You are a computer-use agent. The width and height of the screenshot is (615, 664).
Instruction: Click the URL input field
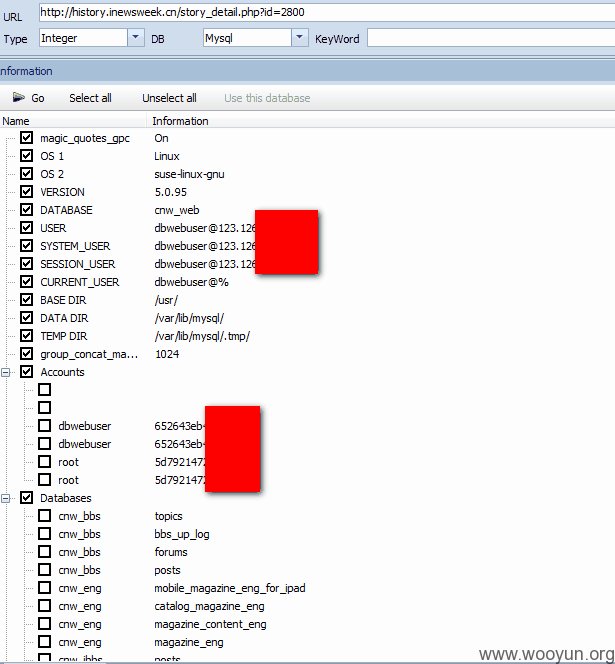(327, 12)
